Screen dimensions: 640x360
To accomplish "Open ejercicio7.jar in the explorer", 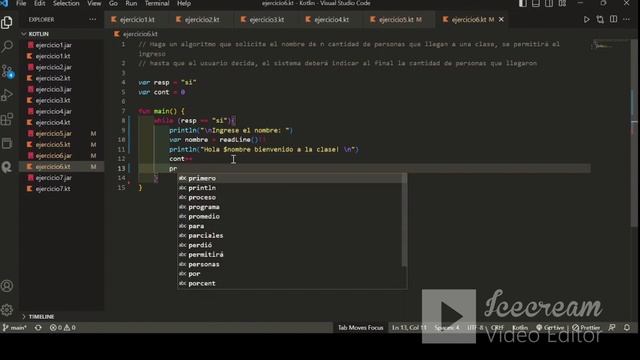I will [x=53, y=178].
